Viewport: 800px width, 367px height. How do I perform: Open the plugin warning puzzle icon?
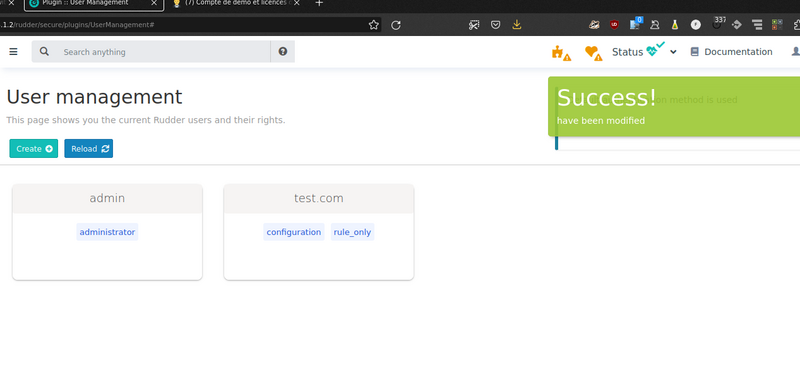pyautogui.click(x=561, y=53)
